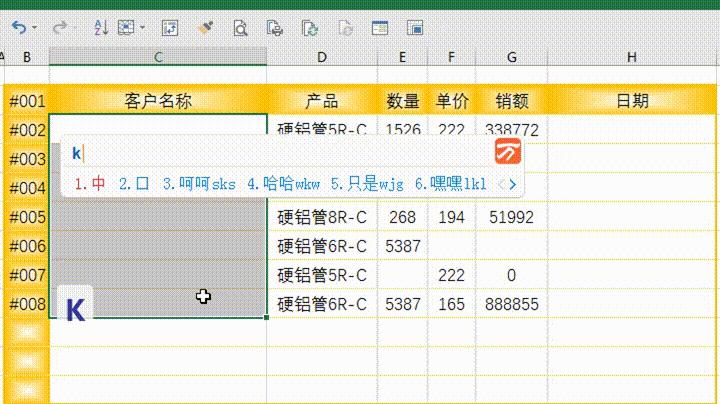This screenshot has width=720, height=404.
Task: Click the 客户名称 header cell
Action: tap(158, 101)
